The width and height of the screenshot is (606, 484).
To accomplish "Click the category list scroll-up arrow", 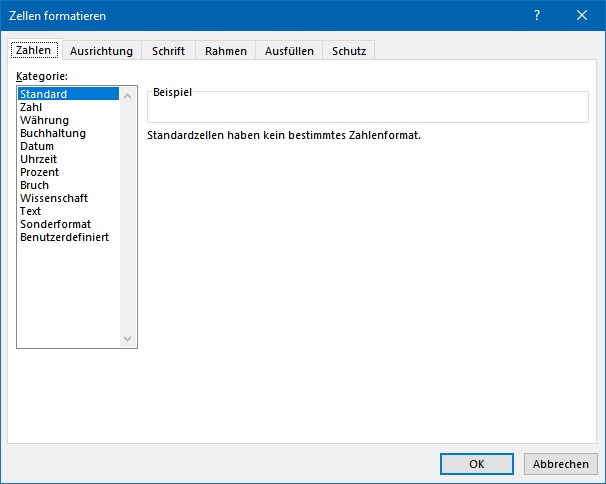I will click(x=128, y=96).
